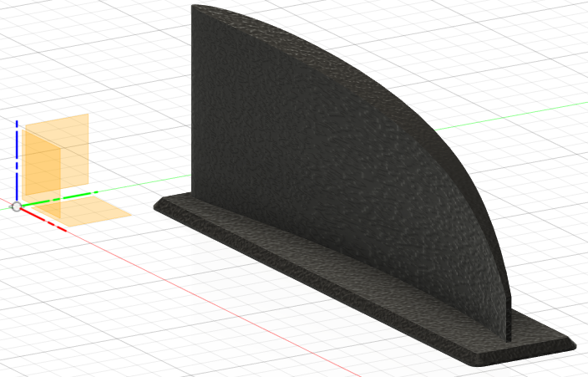Click the blue vertical Z axis line
The height and width of the screenshot is (377, 588).
[17, 161]
